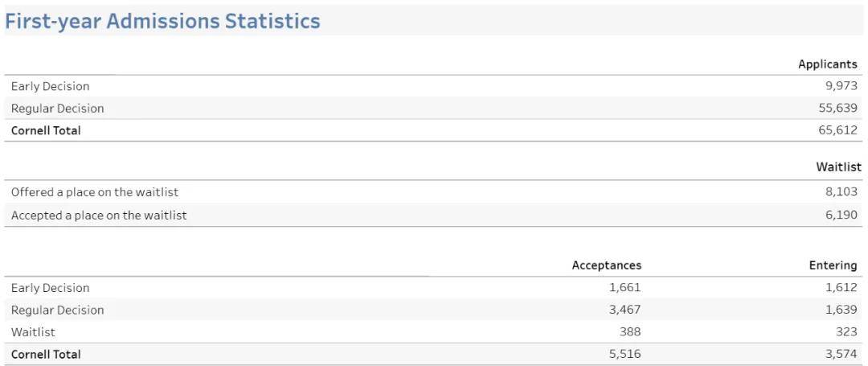The width and height of the screenshot is (868, 366).
Task: Select the Regular Decision applicants value 55,639
Action: click(837, 108)
